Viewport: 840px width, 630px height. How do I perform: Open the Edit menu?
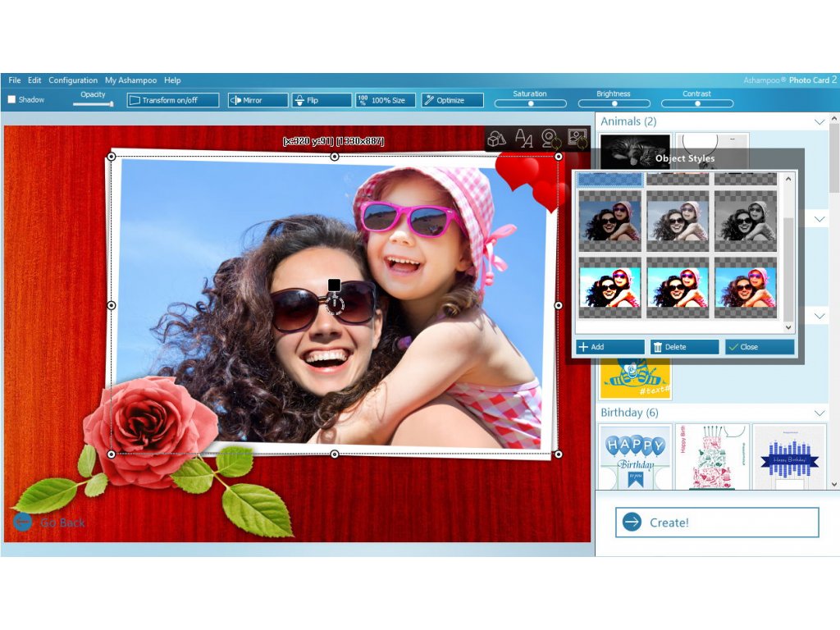tap(34, 80)
